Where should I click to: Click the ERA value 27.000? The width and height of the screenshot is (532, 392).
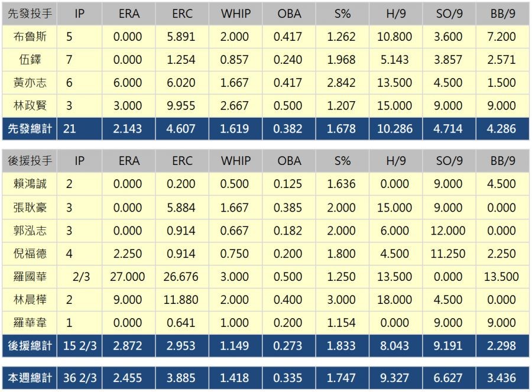[x=128, y=277]
